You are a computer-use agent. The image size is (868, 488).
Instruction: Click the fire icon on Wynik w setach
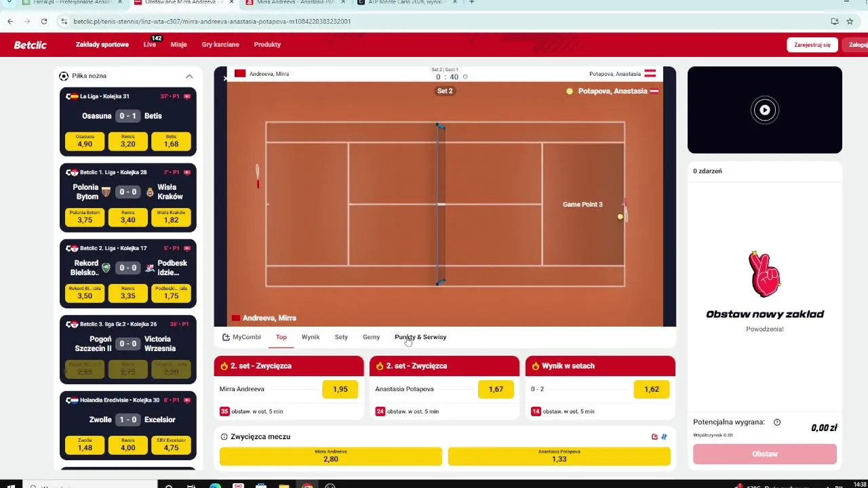[536, 366]
